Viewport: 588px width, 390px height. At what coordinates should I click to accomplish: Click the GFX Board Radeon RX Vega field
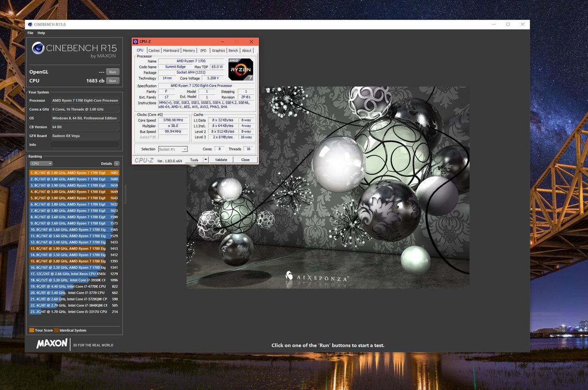(85, 136)
